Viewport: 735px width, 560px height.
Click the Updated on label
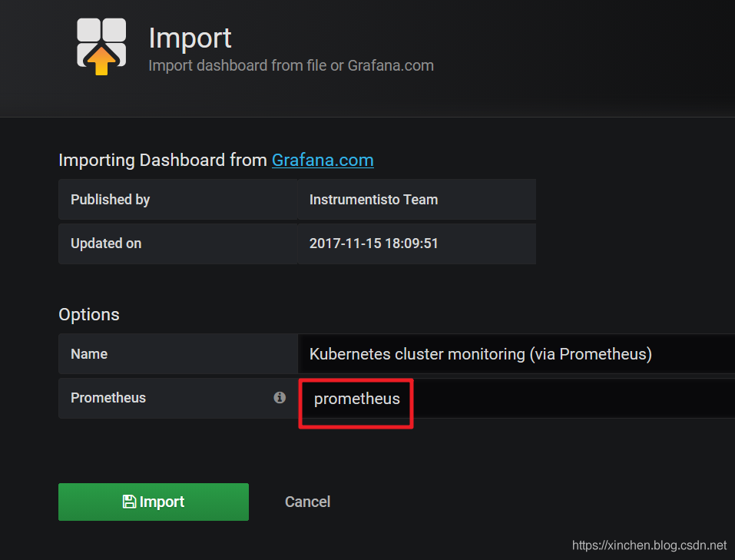pyautogui.click(x=106, y=244)
